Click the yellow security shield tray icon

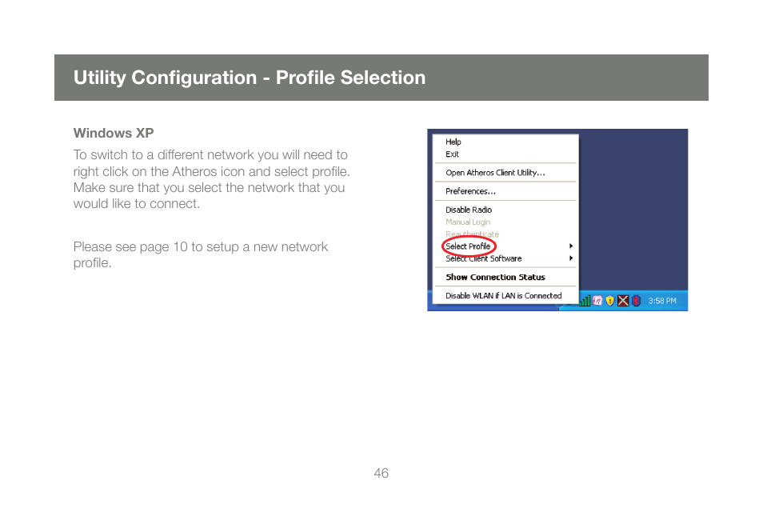pyautogui.click(x=609, y=301)
